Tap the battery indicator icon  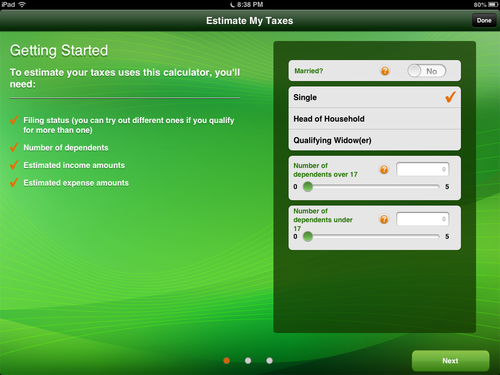pyautogui.click(x=493, y=4)
